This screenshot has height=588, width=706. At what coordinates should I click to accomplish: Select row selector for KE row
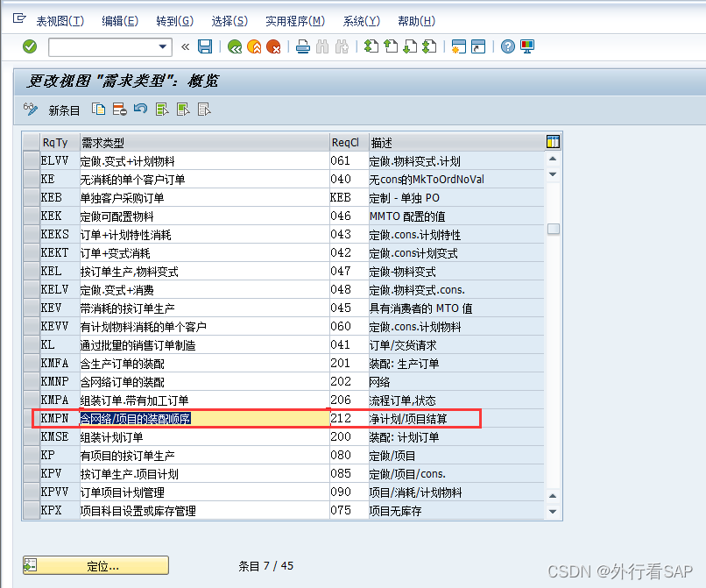pos(32,180)
